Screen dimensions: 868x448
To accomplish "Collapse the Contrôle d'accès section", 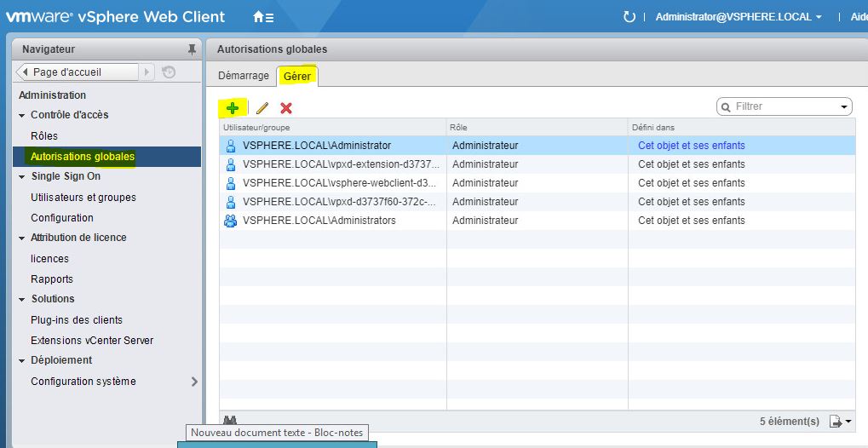I will (22, 115).
